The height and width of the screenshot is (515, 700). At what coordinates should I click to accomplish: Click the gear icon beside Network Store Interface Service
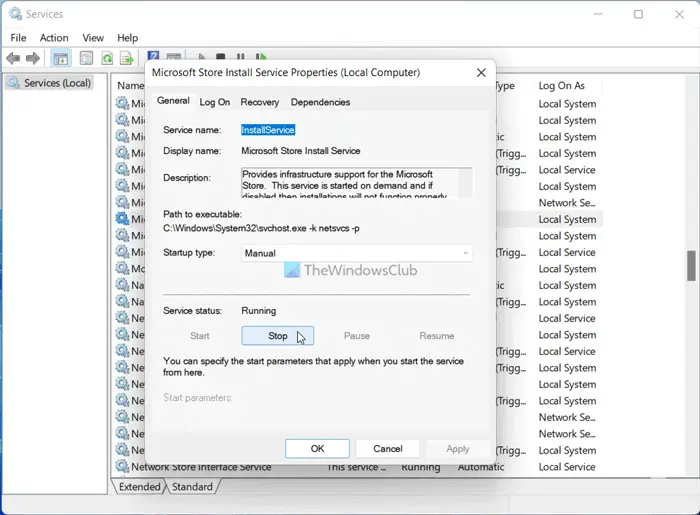pyautogui.click(x=122, y=466)
